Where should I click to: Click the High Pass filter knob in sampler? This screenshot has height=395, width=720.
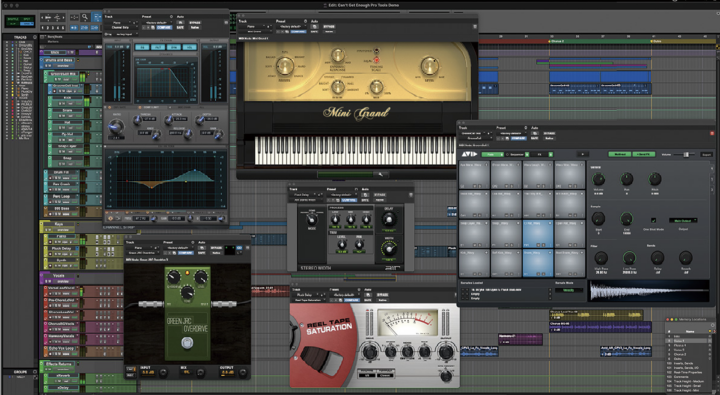pyautogui.click(x=601, y=258)
